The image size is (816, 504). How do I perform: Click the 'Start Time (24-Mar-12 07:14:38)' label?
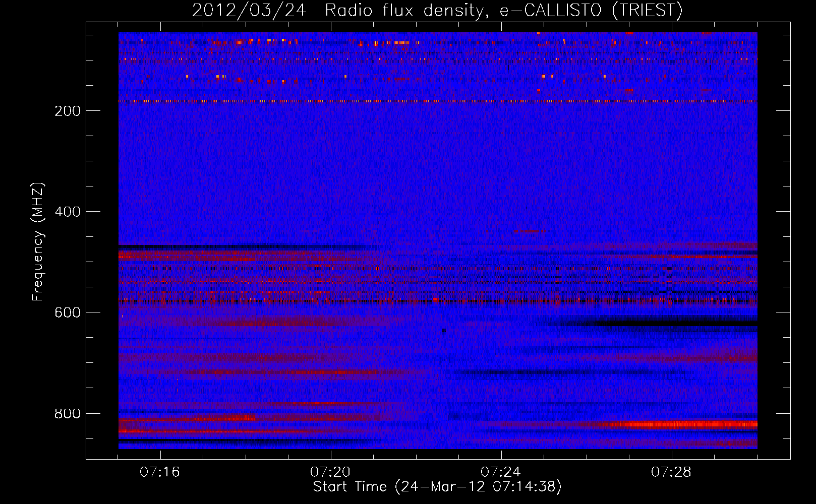click(x=437, y=487)
